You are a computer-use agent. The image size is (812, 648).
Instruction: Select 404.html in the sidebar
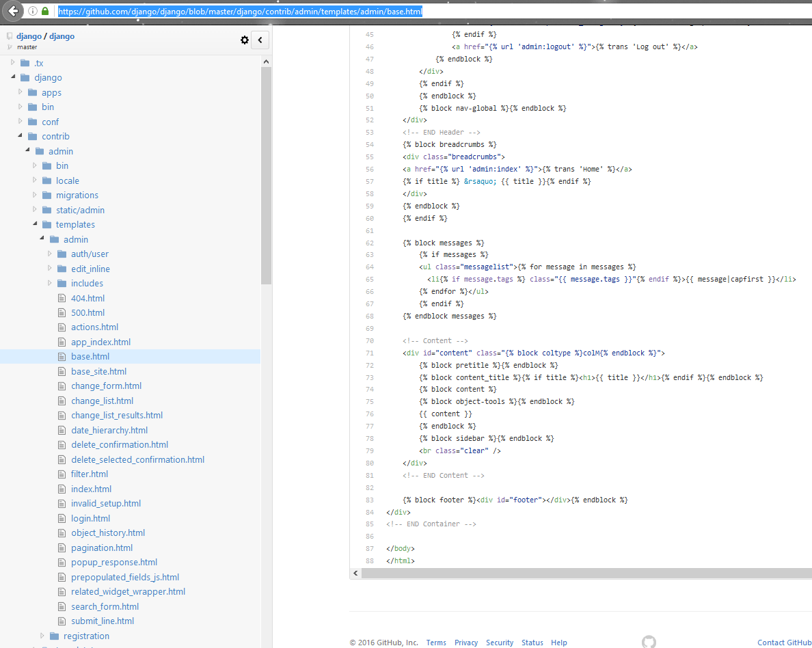pos(87,297)
